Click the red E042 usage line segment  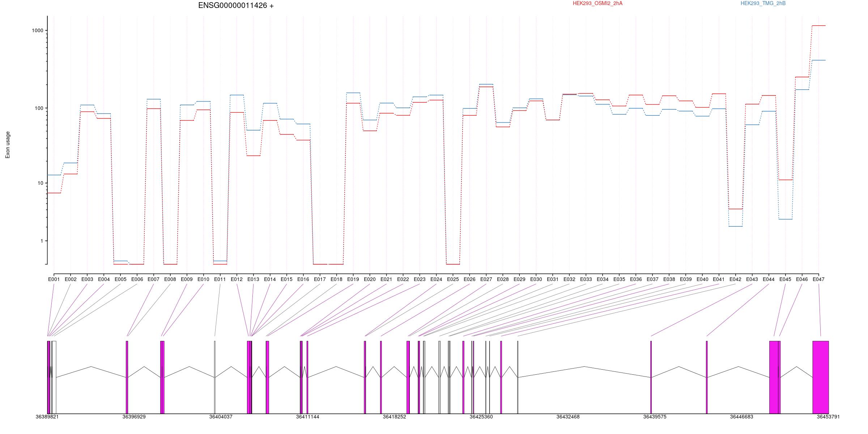(735, 209)
